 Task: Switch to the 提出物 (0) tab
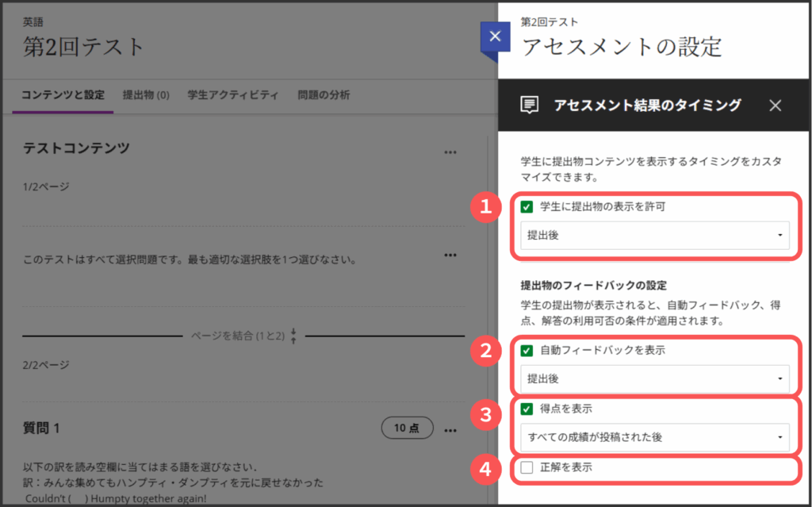pos(146,95)
